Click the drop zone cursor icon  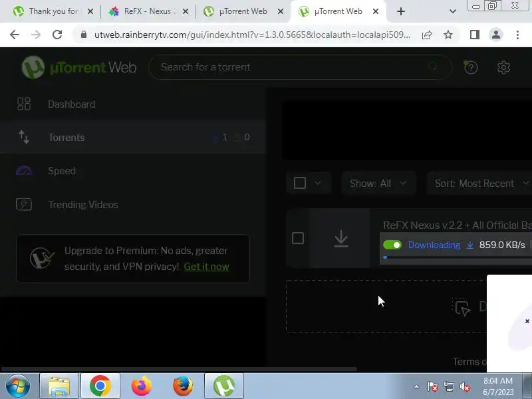click(462, 308)
